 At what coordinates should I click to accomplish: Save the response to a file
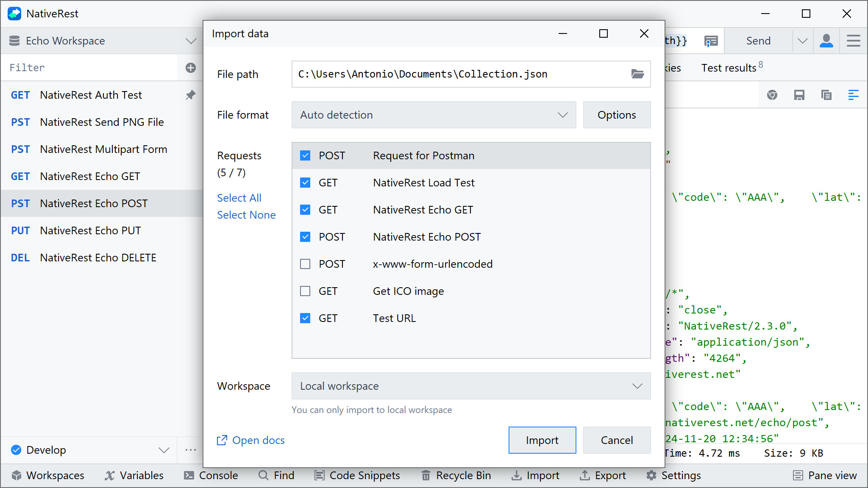[800, 95]
